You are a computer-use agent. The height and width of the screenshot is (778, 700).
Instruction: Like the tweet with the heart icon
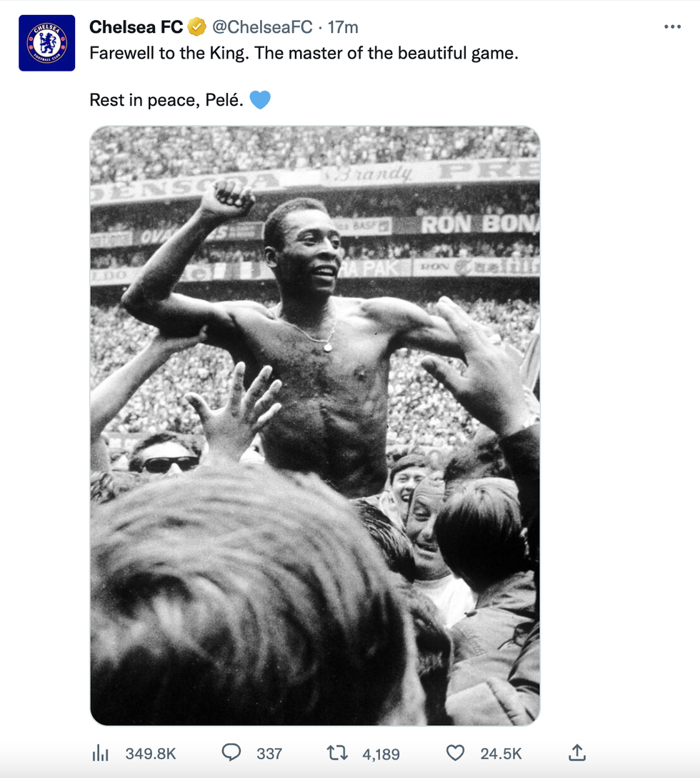click(455, 752)
